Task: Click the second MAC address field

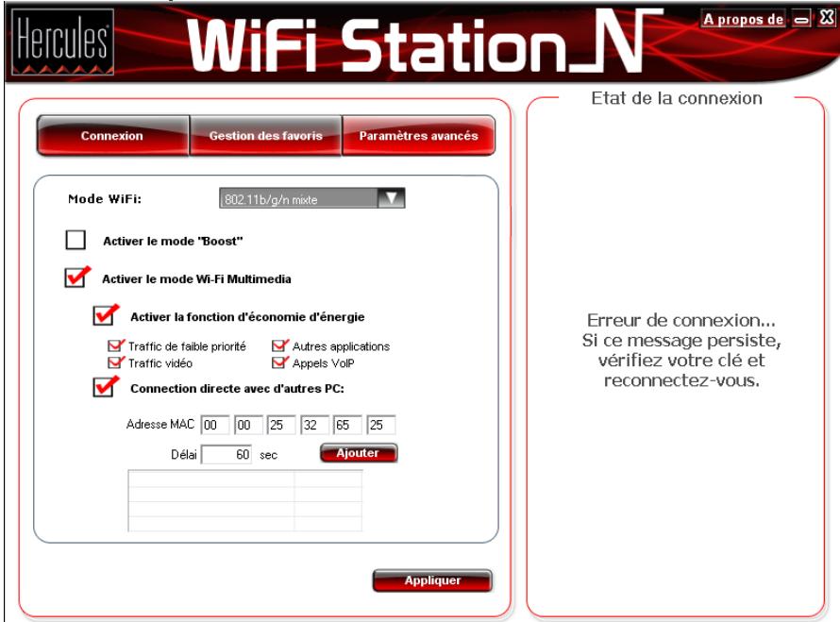Action: point(248,425)
